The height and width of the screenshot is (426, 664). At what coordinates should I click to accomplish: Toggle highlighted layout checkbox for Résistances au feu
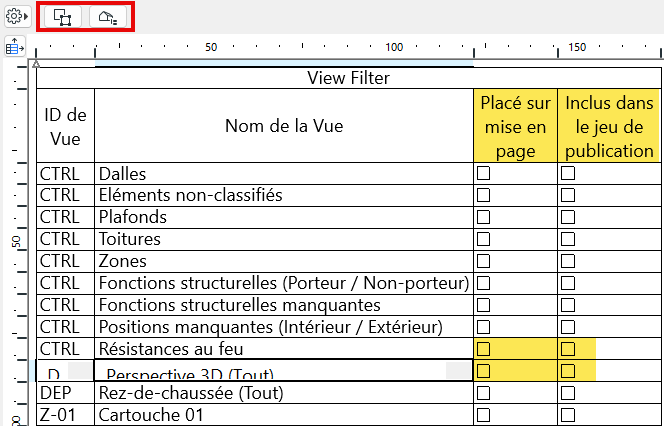(x=483, y=349)
